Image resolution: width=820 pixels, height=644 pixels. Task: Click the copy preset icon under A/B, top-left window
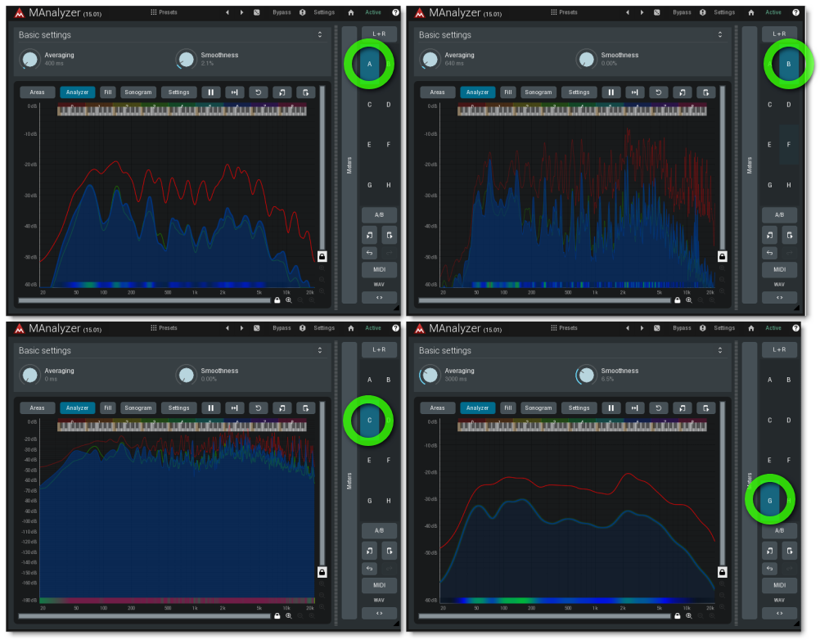coord(370,235)
